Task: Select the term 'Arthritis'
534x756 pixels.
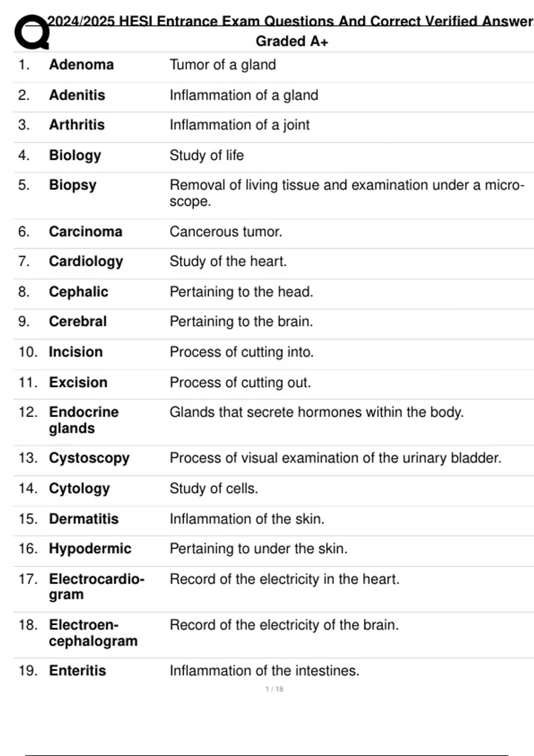Action: click(77, 125)
